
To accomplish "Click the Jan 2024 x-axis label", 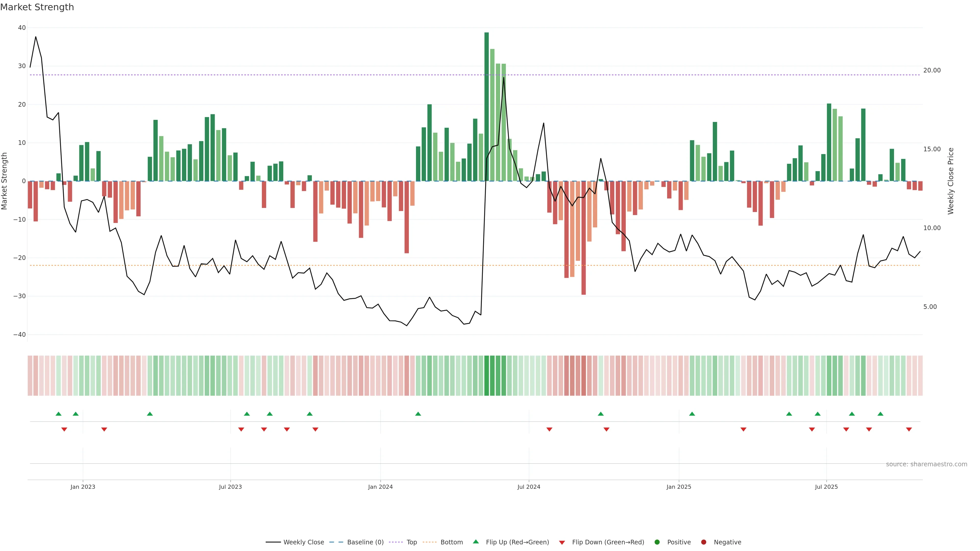I will (x=381, y=487).
